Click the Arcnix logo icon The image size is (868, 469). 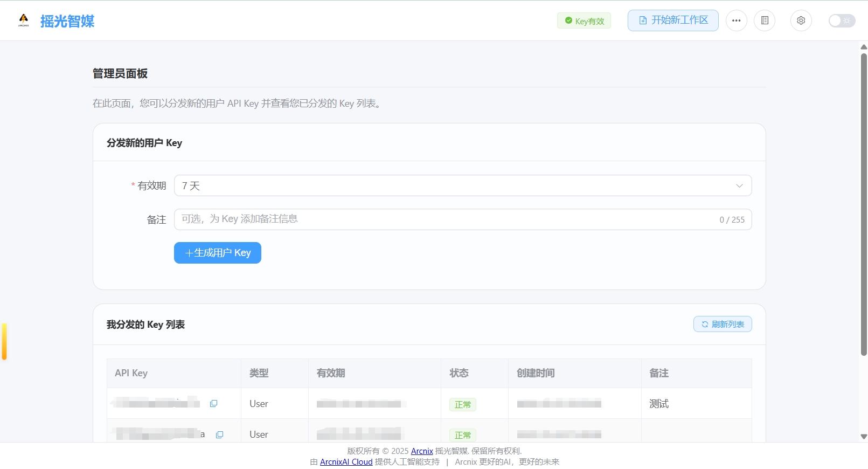pyautogui.click(x=24, y=20)
